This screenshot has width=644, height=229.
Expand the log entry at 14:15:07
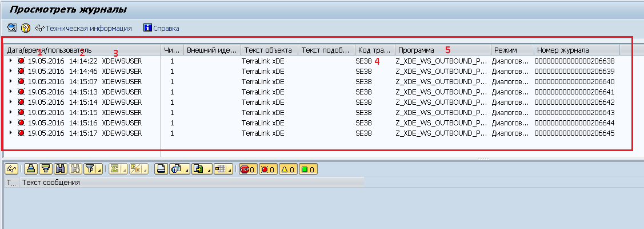click(11, 81)
